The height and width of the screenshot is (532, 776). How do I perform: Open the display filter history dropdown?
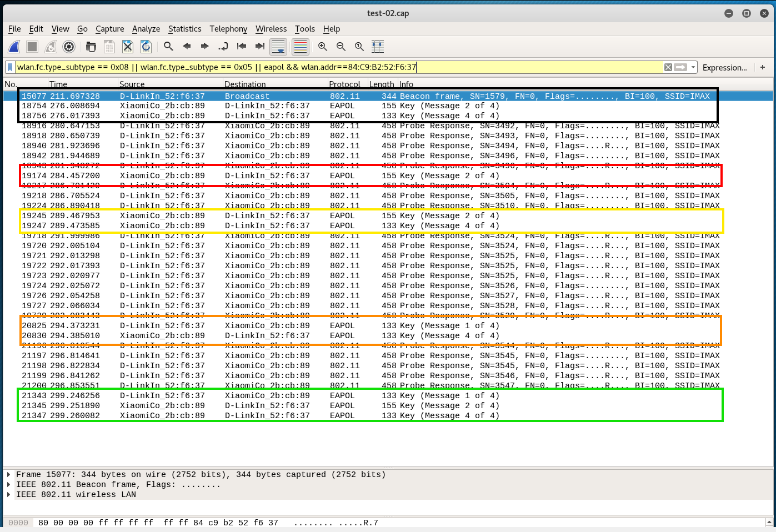coord(693,67)
